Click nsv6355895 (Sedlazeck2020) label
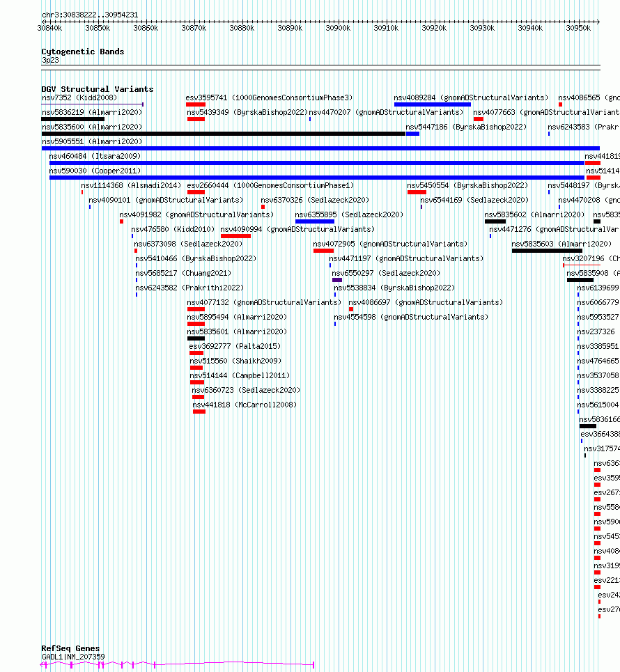The height and width of the screenshot is (672, 620). coord(349,214)
